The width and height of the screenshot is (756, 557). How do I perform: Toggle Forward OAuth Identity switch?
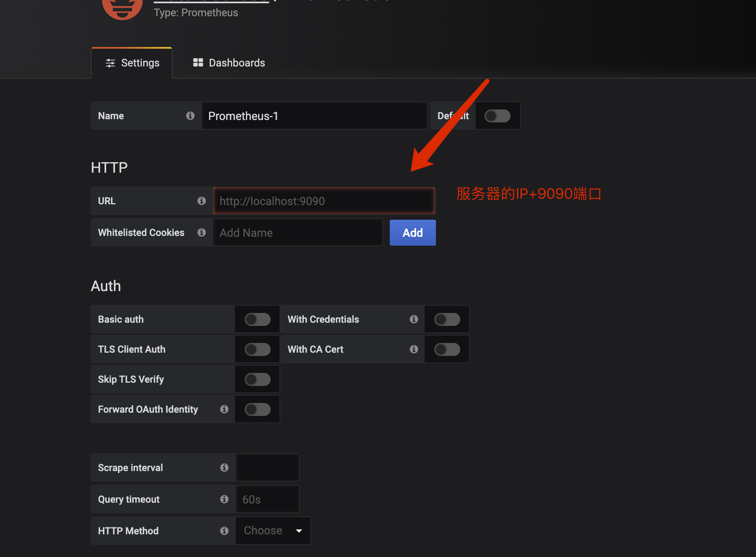pyautogui.click(x=258, y=409)
